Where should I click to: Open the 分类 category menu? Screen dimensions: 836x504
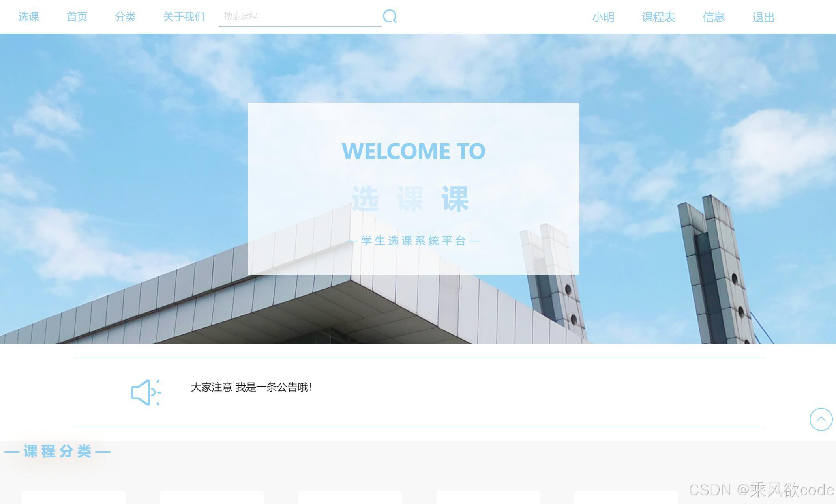click(x=126, y=17)
